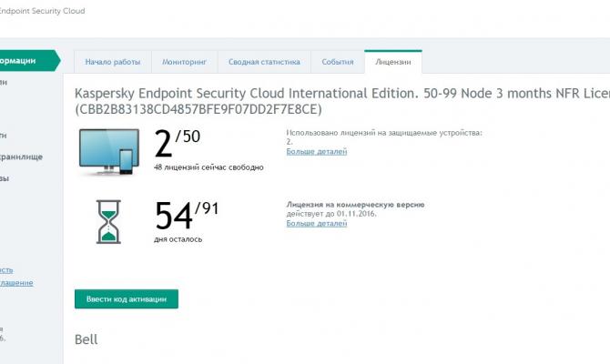Click the Bell heading

click(86, 339)
